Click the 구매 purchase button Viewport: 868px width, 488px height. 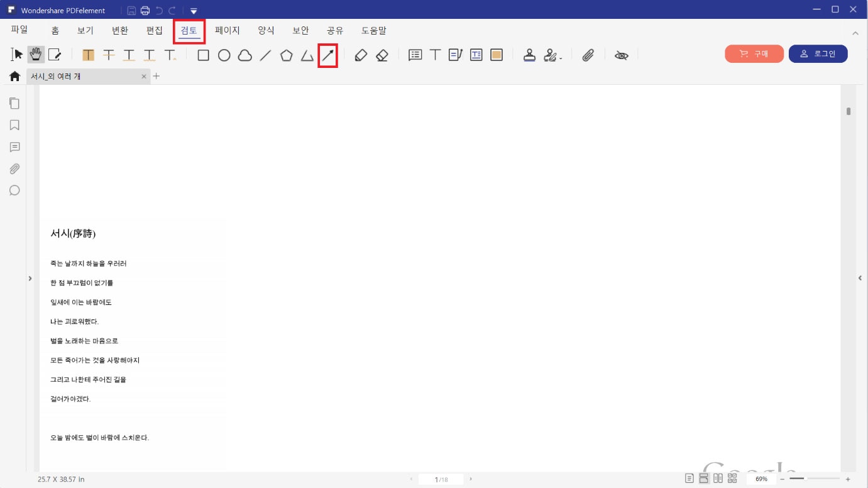[x=754, y=54]
